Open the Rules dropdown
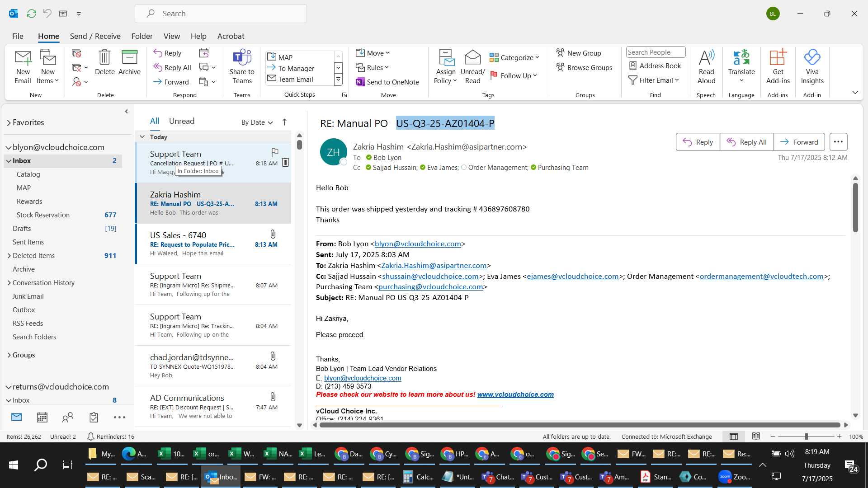Viewport: 868px width, 488px height. pyautogui.click(x=372, y=67)
